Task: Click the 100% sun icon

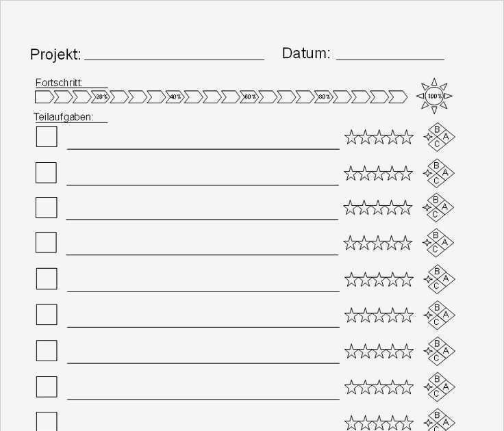Action: [x=434, y=96]
